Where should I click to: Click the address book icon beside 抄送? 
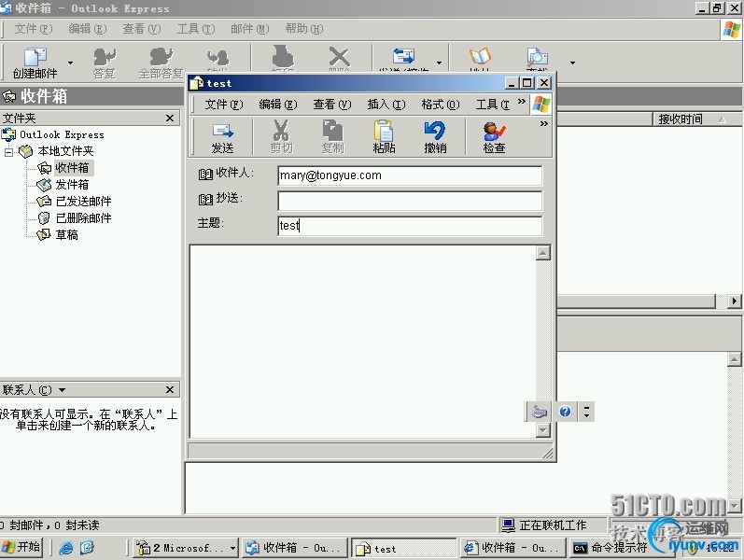(x=205, y=200)
